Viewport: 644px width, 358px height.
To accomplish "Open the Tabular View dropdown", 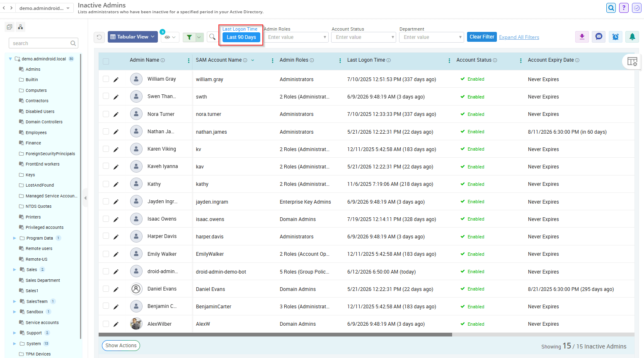I will (133, 37).
